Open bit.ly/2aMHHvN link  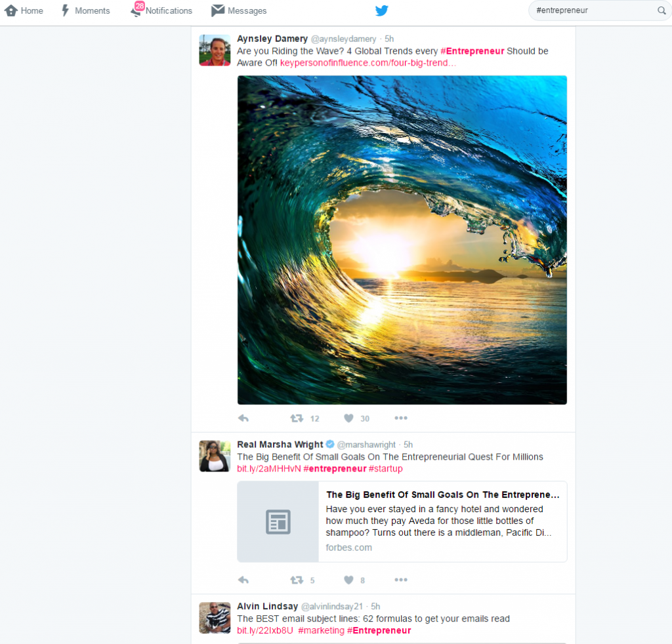269,469
